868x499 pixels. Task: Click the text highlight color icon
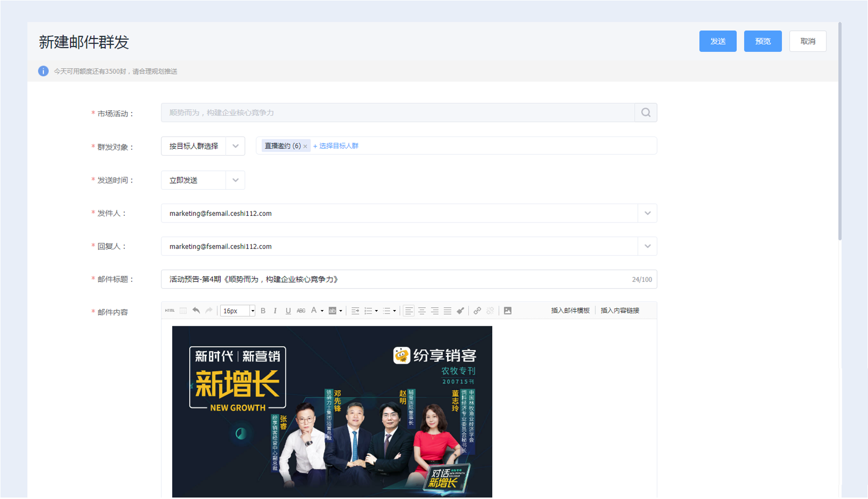pos(332,311)
